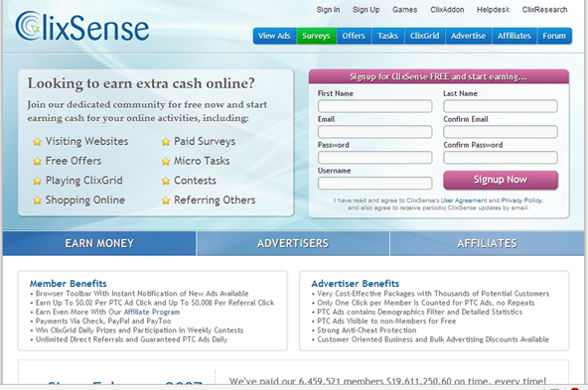Select the EARN MONEY tab

click(x=99, y=243)
